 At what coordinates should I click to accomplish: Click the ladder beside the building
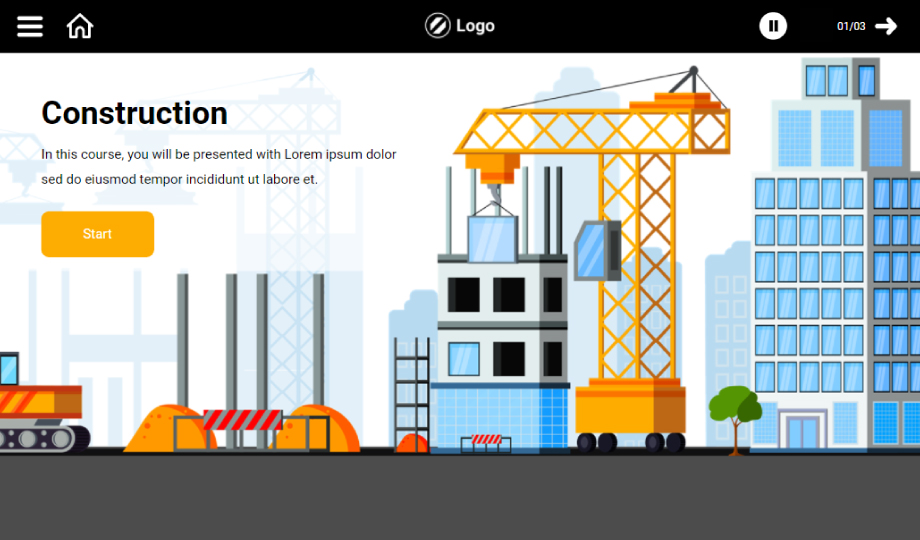411,388
